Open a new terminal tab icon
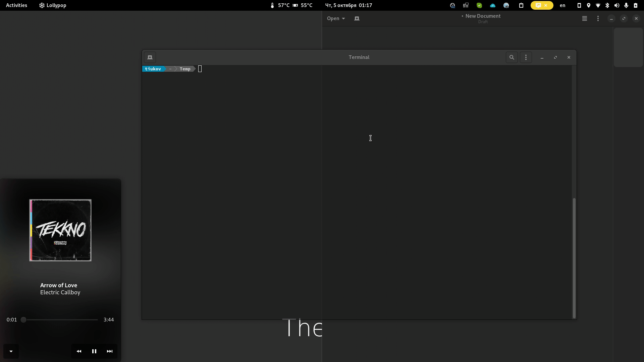The image size is (644, 362). tap(150, 57)
